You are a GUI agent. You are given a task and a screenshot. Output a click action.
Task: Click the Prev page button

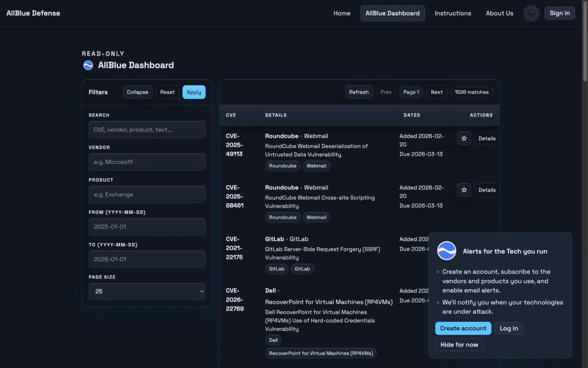tap(386, 92)
